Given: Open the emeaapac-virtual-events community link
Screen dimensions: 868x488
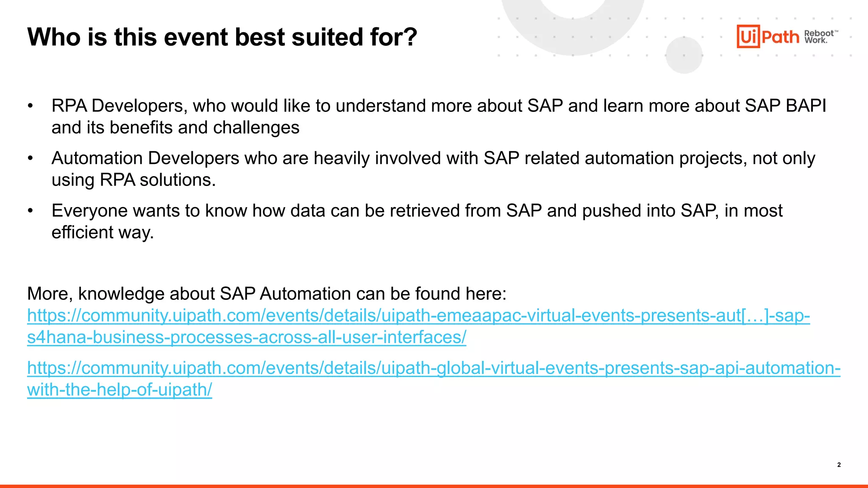Looking at the screenshot, I should click(x=418, y=316).
